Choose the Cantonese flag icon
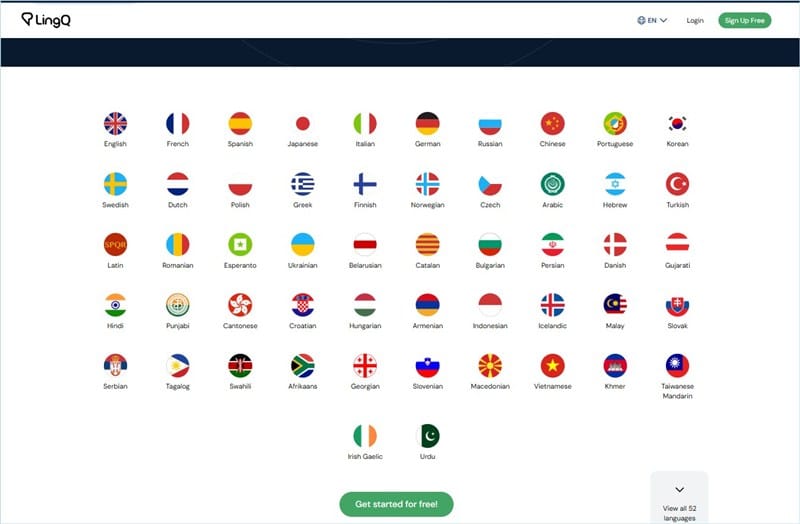Screen dimensions: 800x524 pyautogui.click(x=240, y=305)
